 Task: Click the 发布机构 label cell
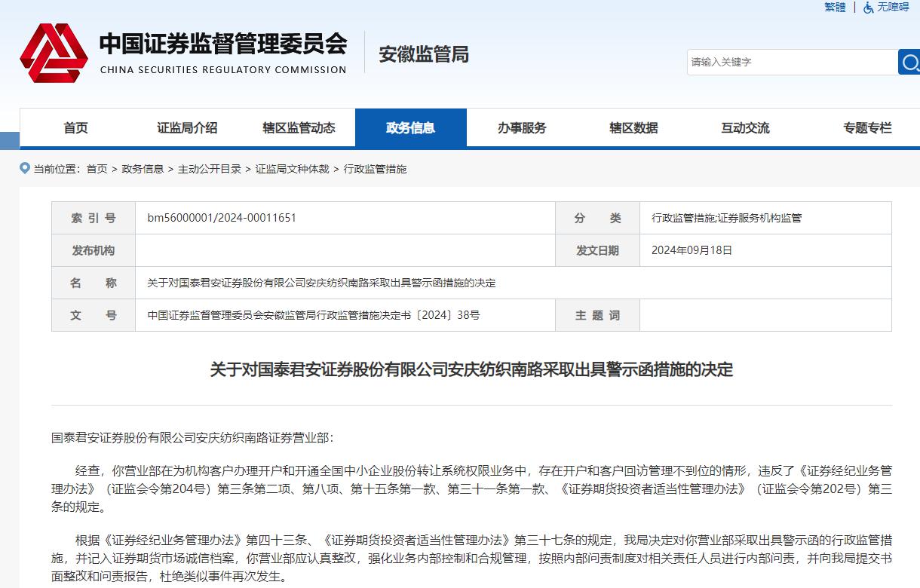click(x=94, y=250)
